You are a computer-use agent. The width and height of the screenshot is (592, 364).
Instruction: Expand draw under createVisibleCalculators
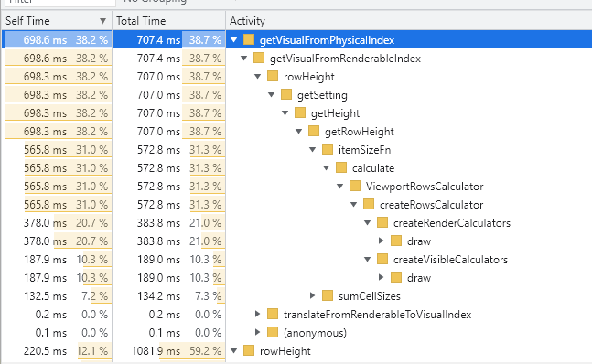pyautogui.click(x=381, y=277)
